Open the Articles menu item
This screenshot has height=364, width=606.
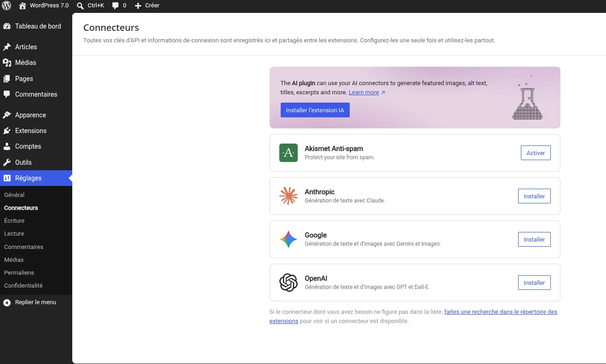pos(36,47)
